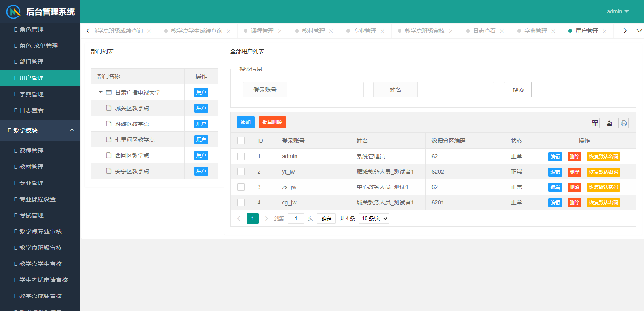Close the 字典管理 tab
This screenshot has height=311, width=644.
pos(553,31)
